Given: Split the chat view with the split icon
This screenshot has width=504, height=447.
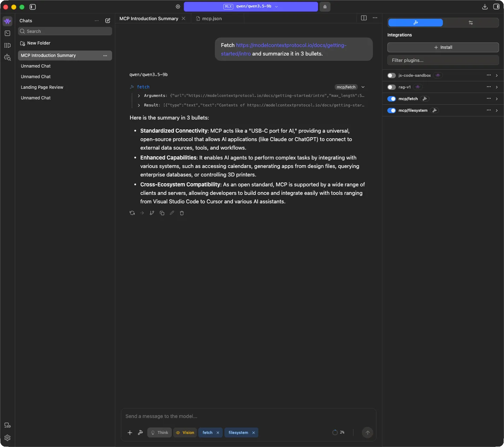Looking at the screenshot, I should coord(364,18).
